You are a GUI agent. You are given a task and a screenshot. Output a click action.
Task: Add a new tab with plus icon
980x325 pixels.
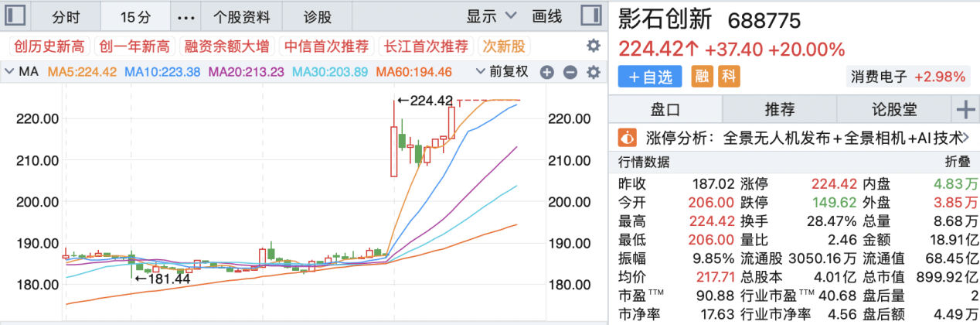coord(965,109)
